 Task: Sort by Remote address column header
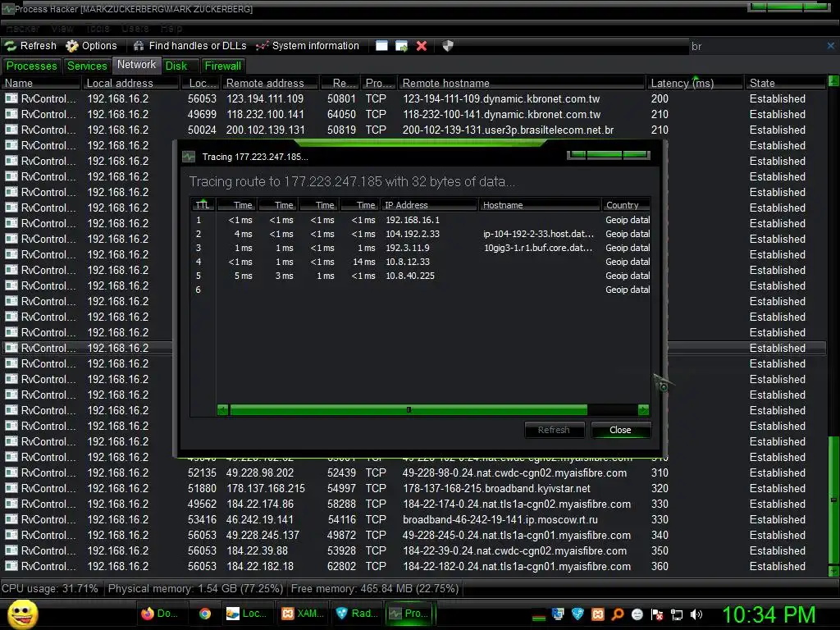[x=271, y=83]
